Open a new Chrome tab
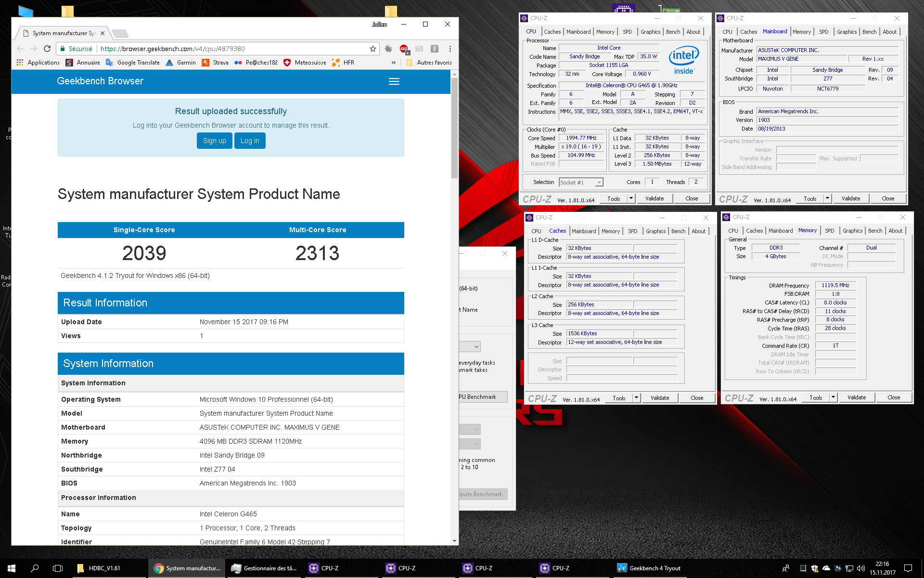The height and width of the screenshot is (578, 924). pyautogui.click(x=120, y=33)
